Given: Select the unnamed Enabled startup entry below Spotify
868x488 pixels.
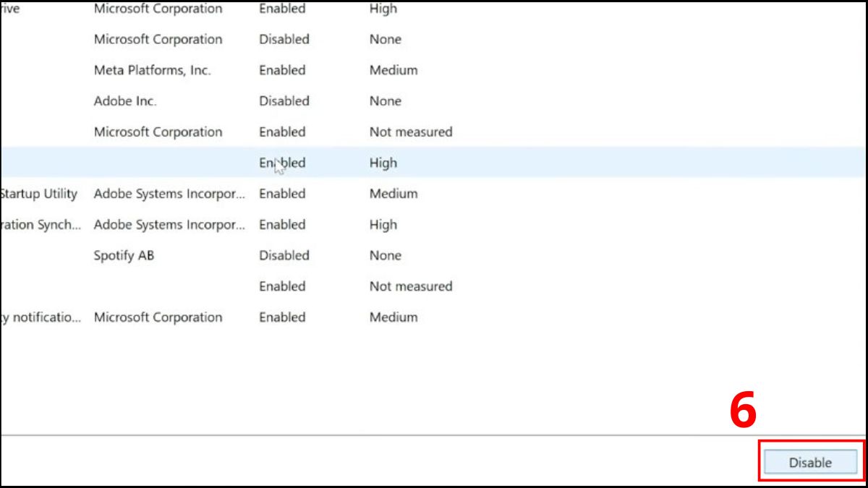Looking at the screenshot, I should pos(282,286).
